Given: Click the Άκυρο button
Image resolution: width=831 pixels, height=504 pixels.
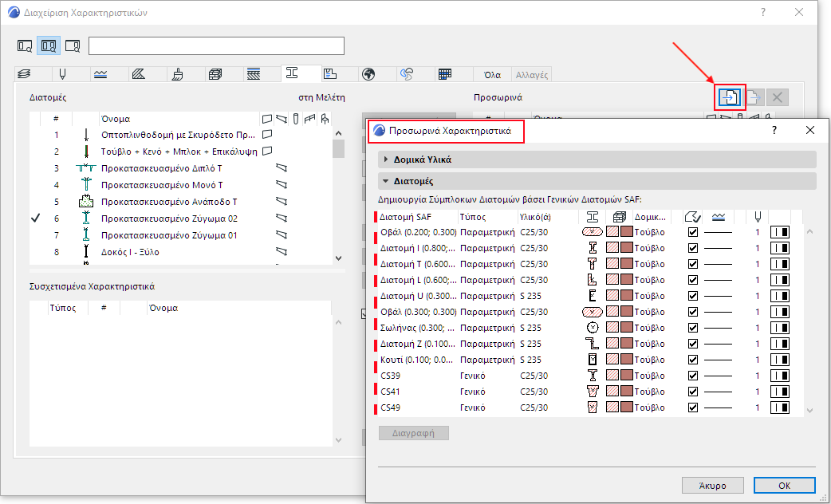Looking at the screenshot, I should [x=713, y=486].
